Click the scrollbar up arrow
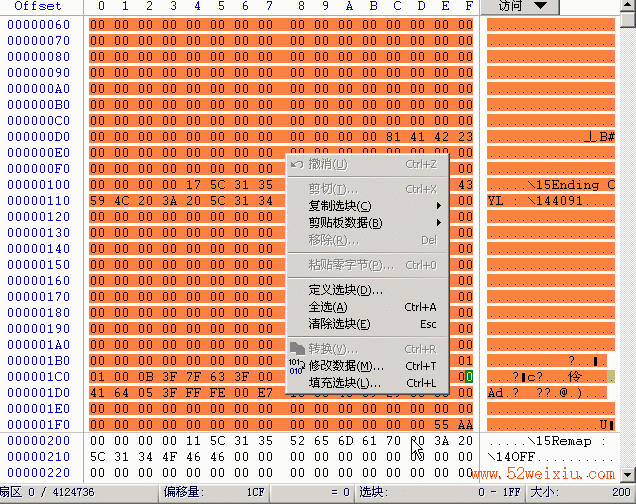The height and width of the screenshot is (504, 636). [x=628, y=5]
